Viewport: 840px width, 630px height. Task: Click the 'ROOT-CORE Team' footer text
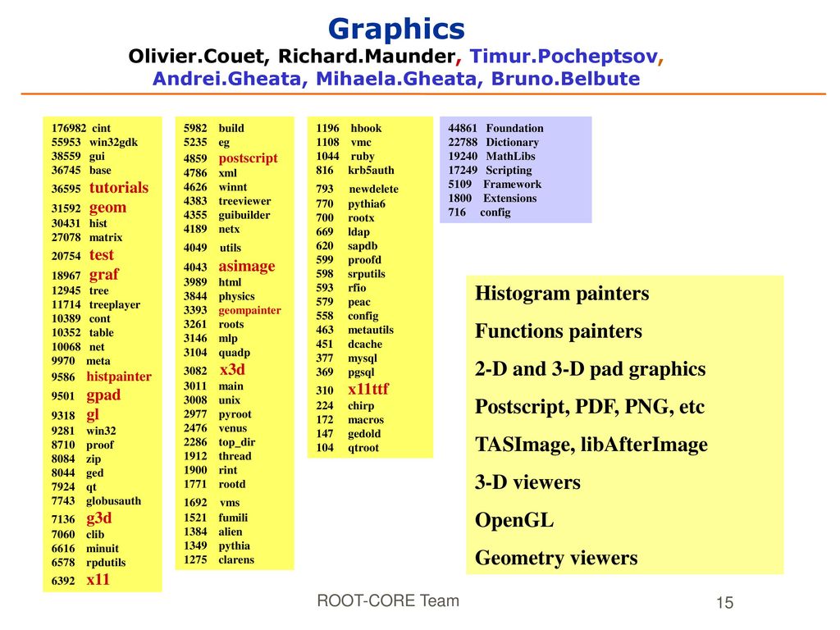(x=388, y=600)
